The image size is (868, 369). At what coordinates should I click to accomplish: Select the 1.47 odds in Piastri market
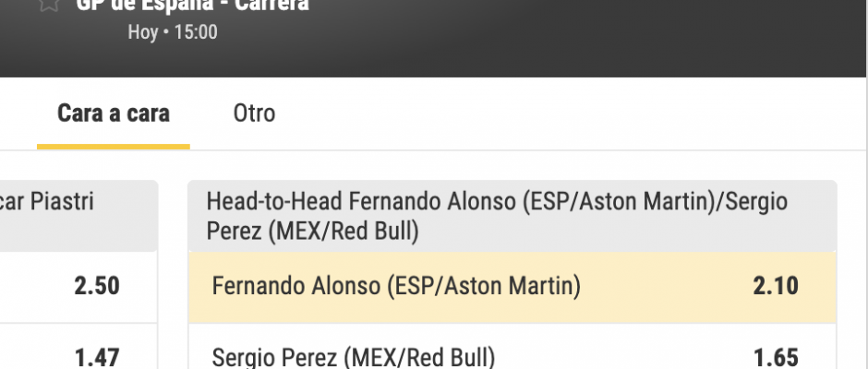point(97,357)
